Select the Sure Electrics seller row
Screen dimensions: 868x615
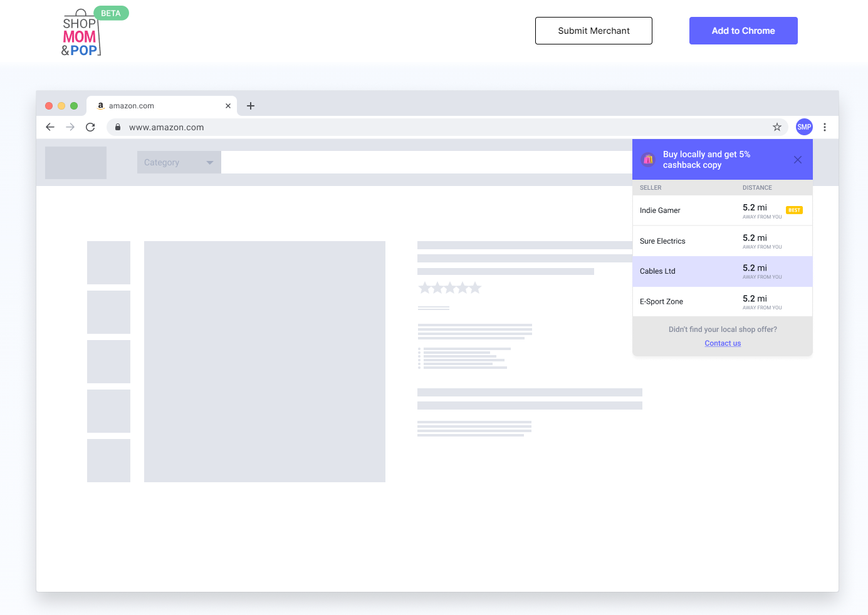723,241
